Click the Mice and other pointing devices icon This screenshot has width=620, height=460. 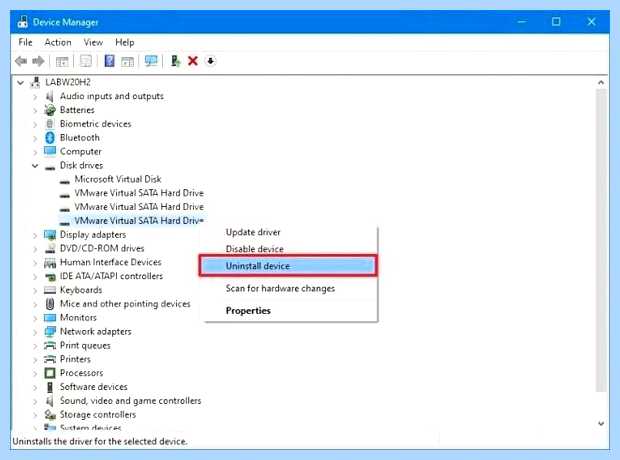[x=50, y=304]
